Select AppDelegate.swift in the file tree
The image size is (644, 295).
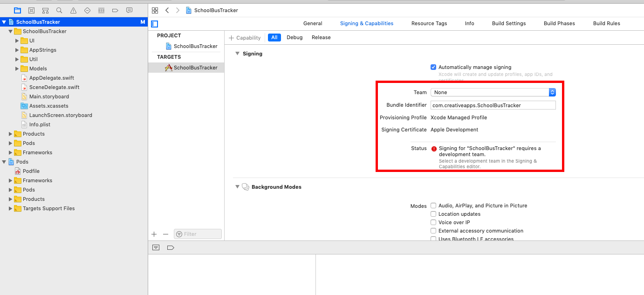click(x=51, y=78)
